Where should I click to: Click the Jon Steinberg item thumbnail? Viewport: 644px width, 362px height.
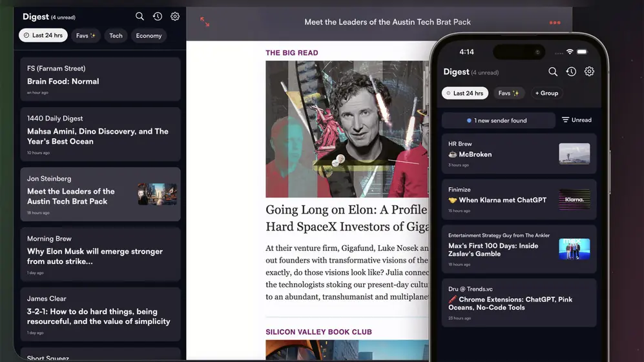tap(158, 194)
